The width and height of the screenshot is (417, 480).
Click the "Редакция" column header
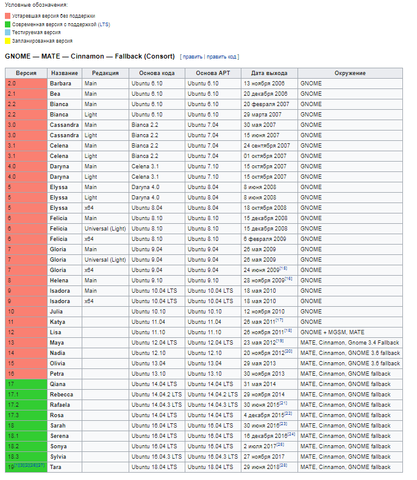click(105, 73)
